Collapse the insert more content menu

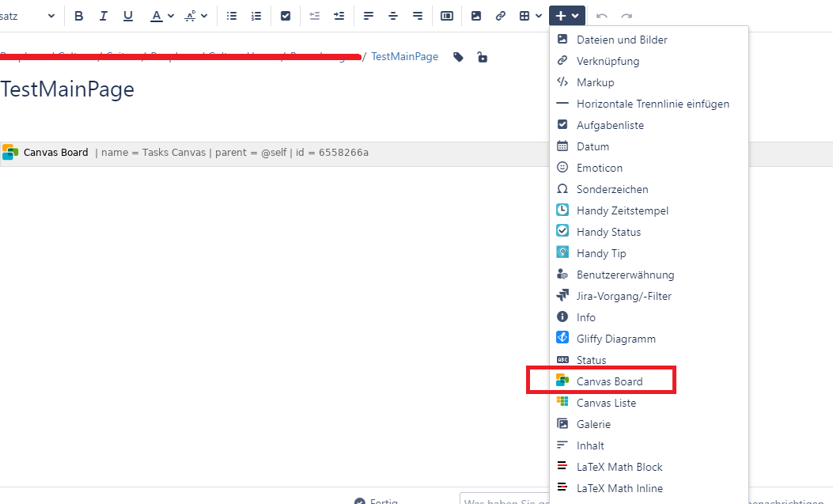567,16
